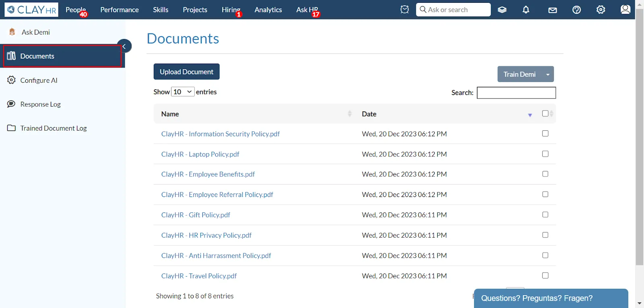This screenshot has height=308, width=644.
Task: Click the Documents books icon in sidebar
Action: [11, 55]
